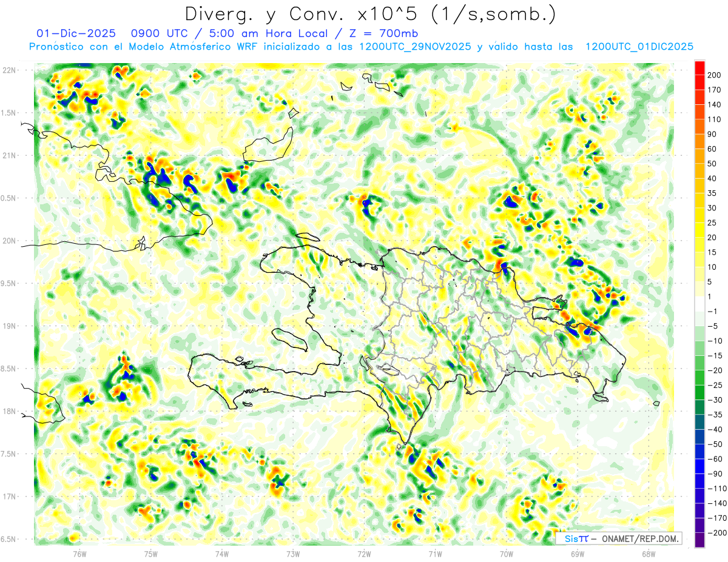728x562 pixels.
Task: Click the colorbar value "170"
Action: 715,90
